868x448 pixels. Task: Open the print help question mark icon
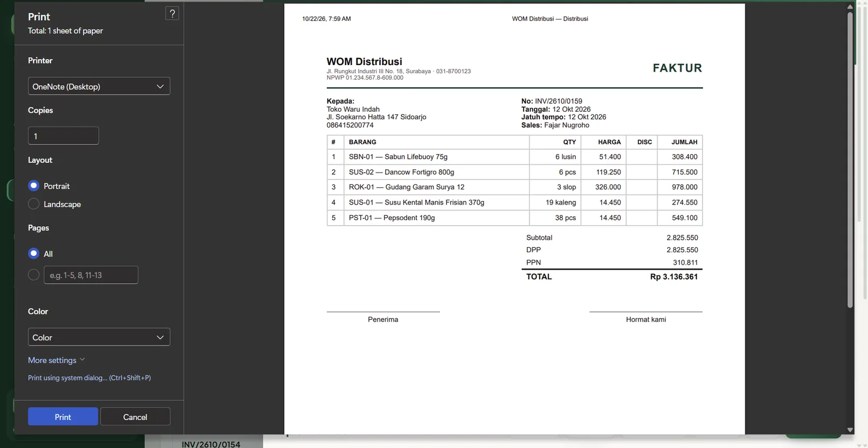pyautogui.click(x=172, y=14)
